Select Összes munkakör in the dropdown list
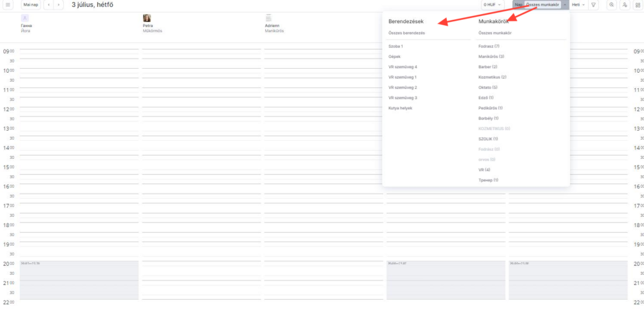Screen dimensions: 644x321 point(495,33)
